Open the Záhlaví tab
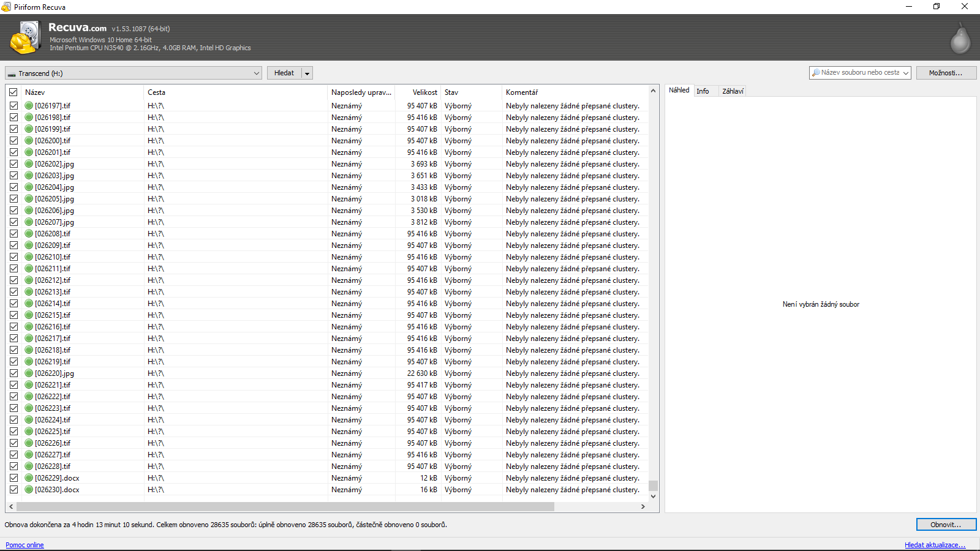 click(733, 91)
